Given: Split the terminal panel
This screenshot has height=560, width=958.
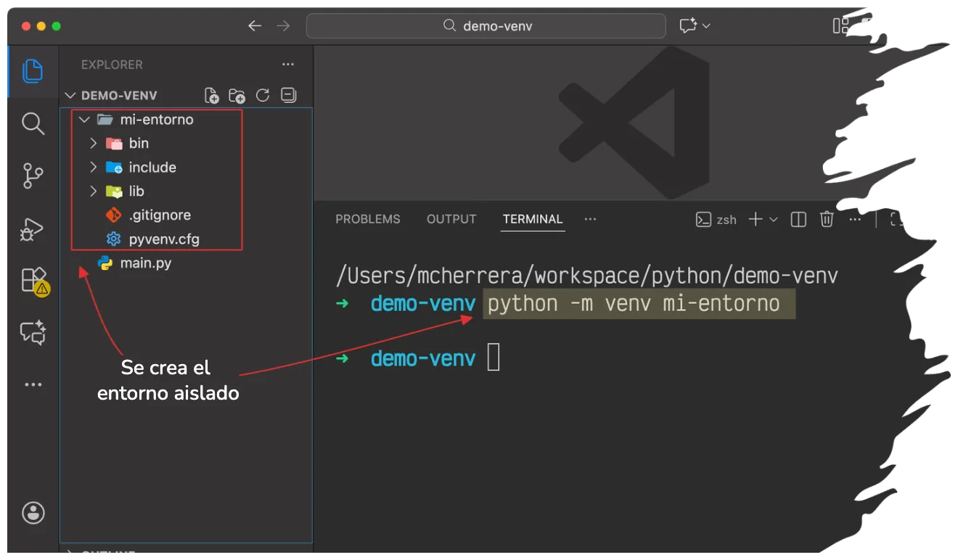Looking at the screenshot, I should (798, 219).
